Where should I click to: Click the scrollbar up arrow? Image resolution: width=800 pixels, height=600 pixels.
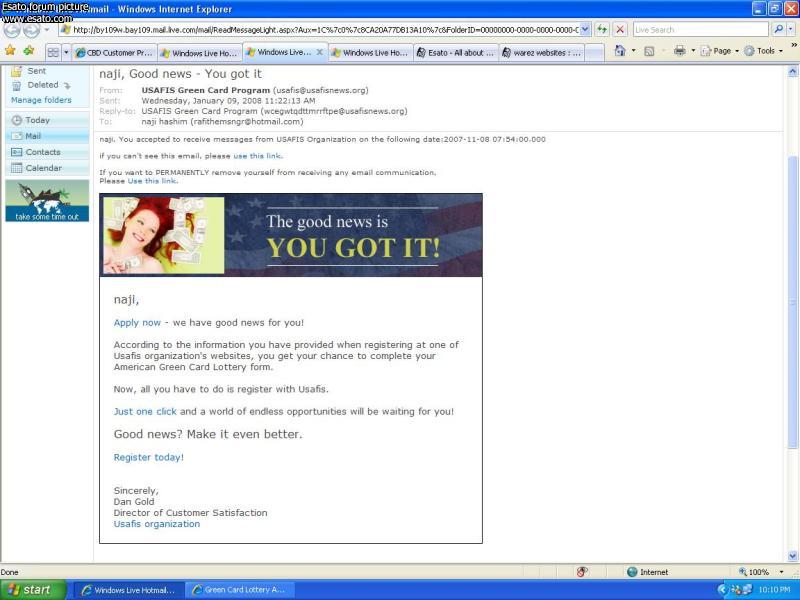[792, 71]
